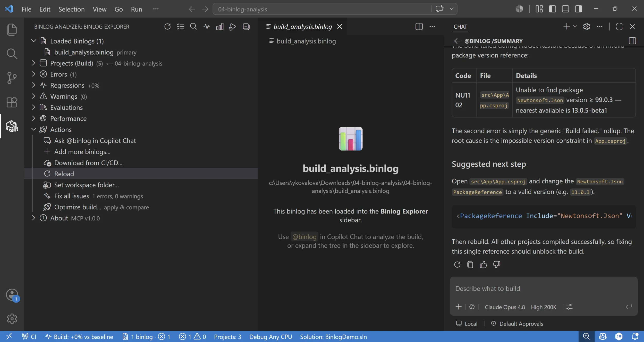The width and height of the screenshot is (644, 342).
Task: Toggle the secondary side bar
Action: [x=579, y=9]
